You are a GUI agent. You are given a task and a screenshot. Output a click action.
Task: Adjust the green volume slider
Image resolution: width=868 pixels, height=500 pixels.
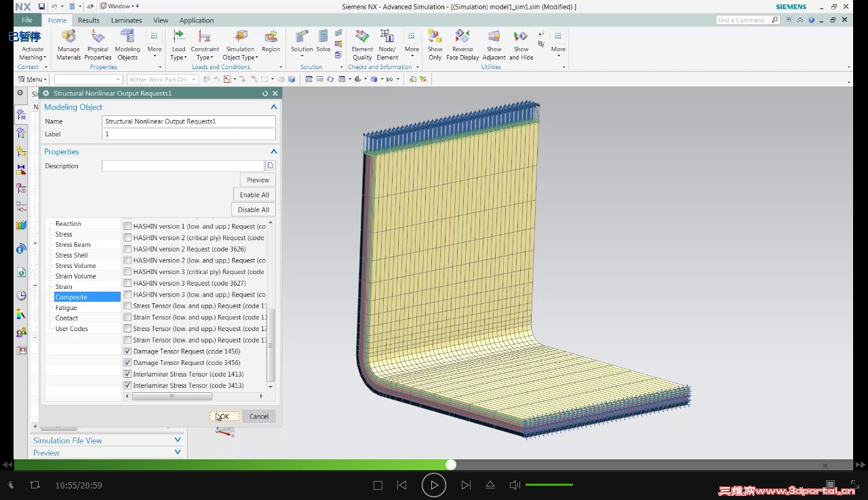pos(549,485)
